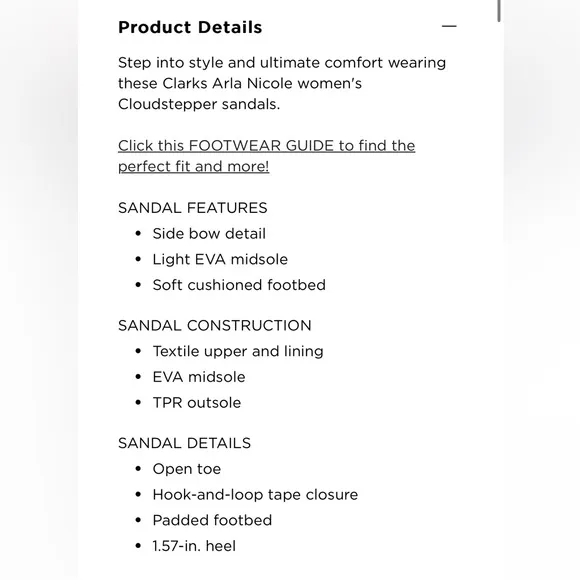Screen dimensions: 580x580
Task: Click the SANDAL FEATURES heading
Action: (x=193, y=208)
